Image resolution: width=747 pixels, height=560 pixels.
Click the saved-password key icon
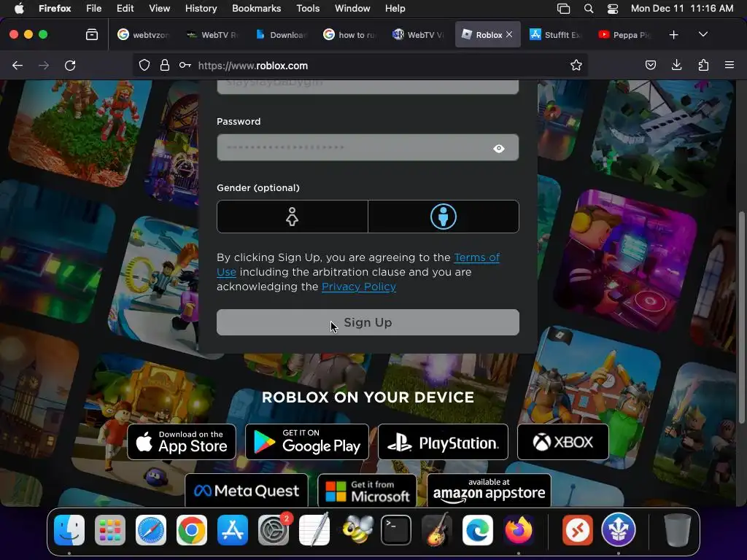[185, 65]
